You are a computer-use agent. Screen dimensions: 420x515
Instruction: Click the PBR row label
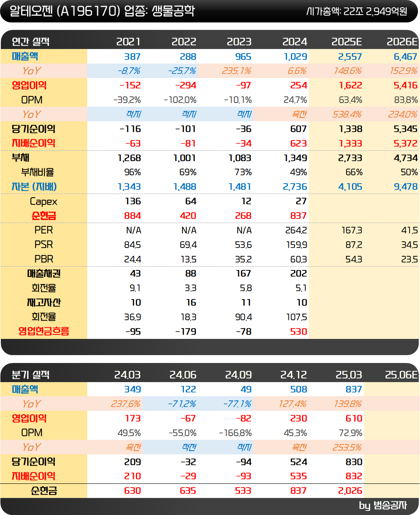click(x=44, y=259)
